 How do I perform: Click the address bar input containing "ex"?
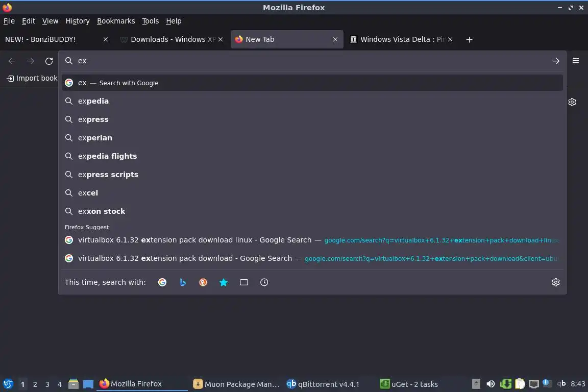[311, 61]
